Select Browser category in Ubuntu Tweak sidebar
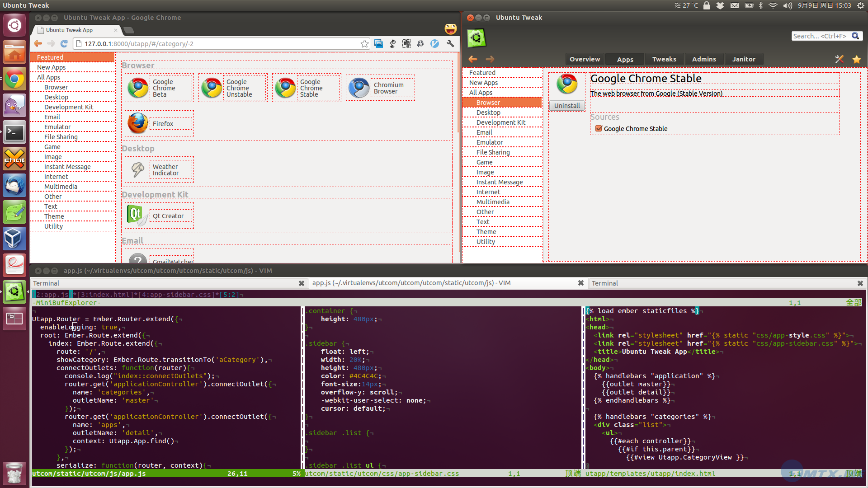The image size is (868, 488). tap(502, 103)
